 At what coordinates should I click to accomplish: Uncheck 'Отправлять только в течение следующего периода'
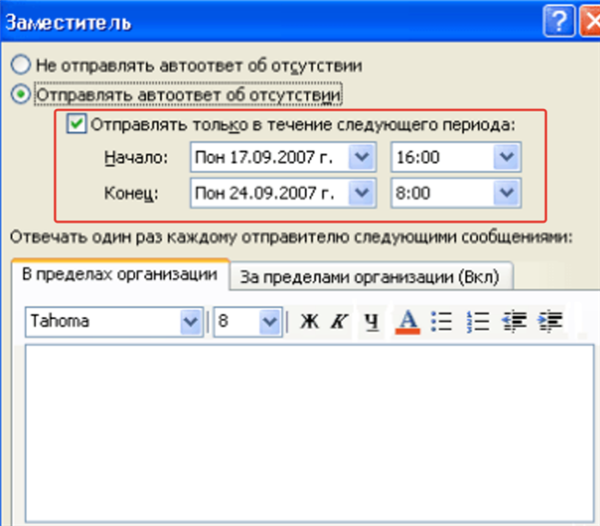pyautogui.click(x=76, y=124)
